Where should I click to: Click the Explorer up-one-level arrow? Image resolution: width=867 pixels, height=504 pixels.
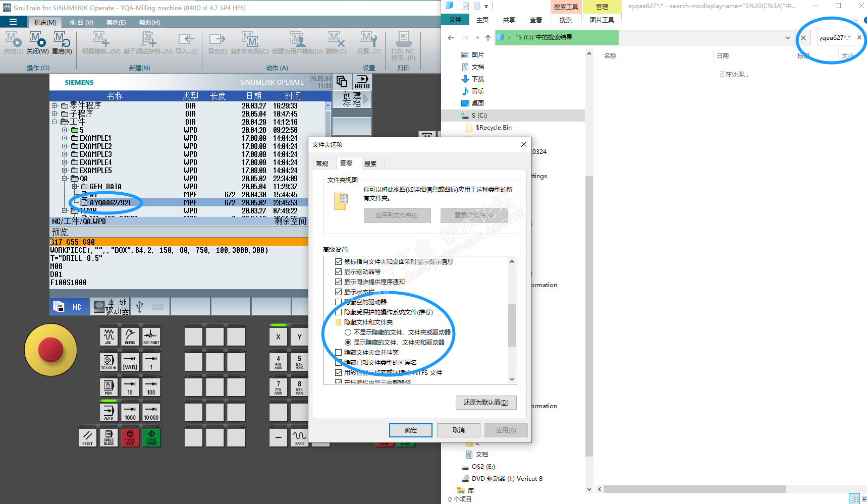[487, 37]
